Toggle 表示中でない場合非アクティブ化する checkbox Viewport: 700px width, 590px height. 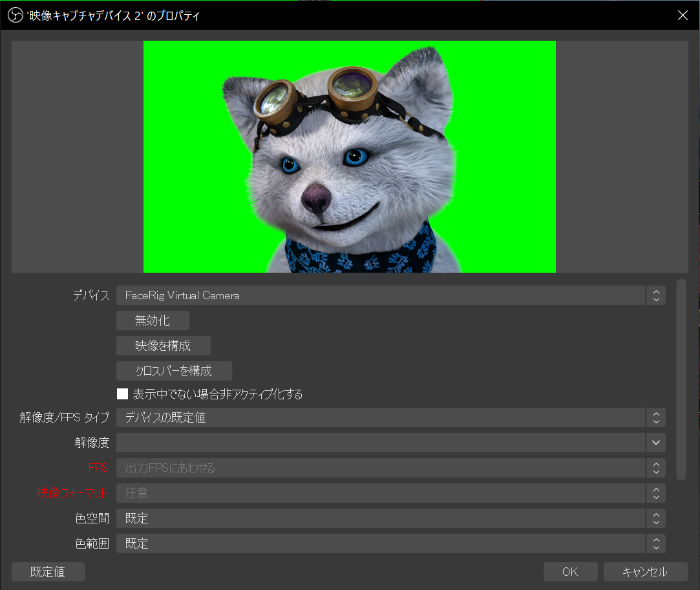tap(122, 394)
